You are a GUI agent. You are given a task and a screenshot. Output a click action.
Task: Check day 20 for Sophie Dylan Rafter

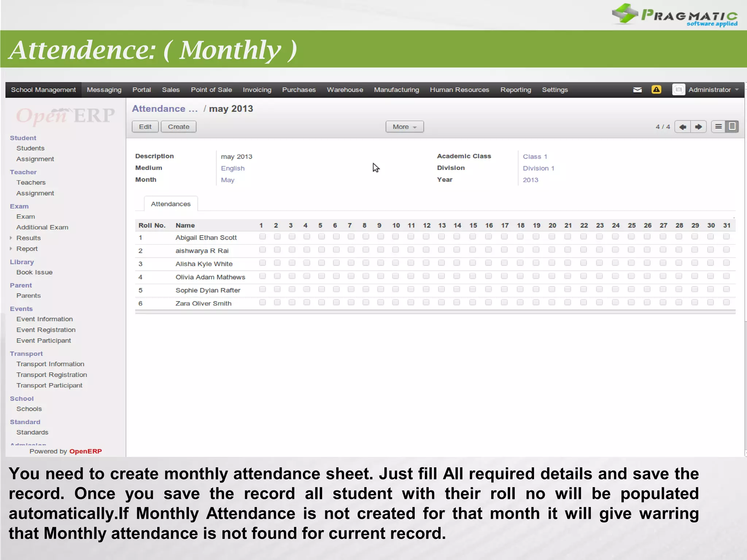click(552, 289)
